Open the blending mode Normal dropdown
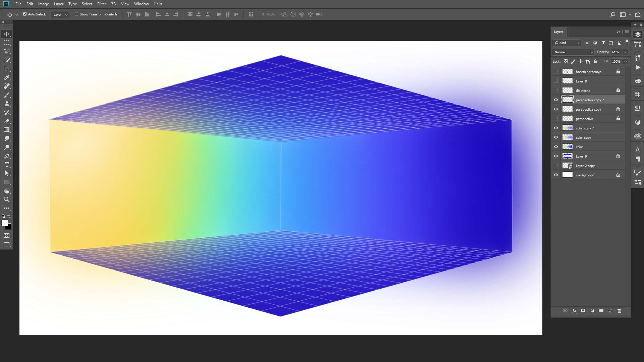Image resolution: width=644 pixels, height=362 pixels. (x=573, y=52)
